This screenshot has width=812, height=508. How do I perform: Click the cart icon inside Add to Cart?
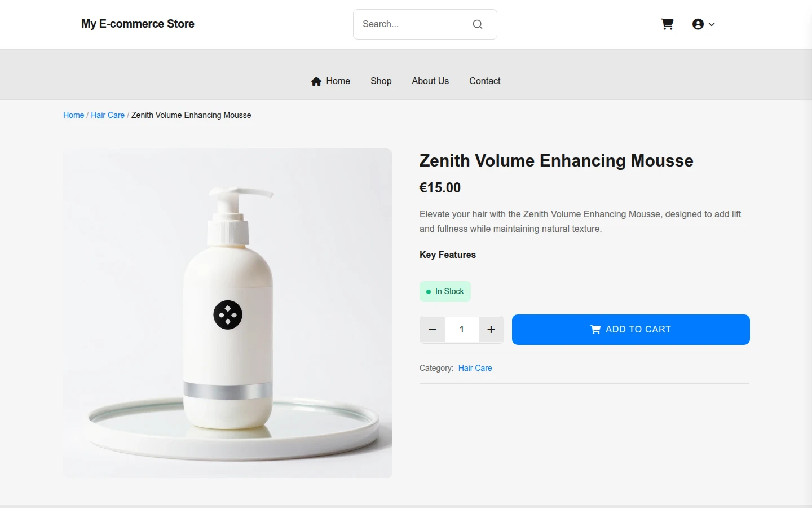click(595, 330)
